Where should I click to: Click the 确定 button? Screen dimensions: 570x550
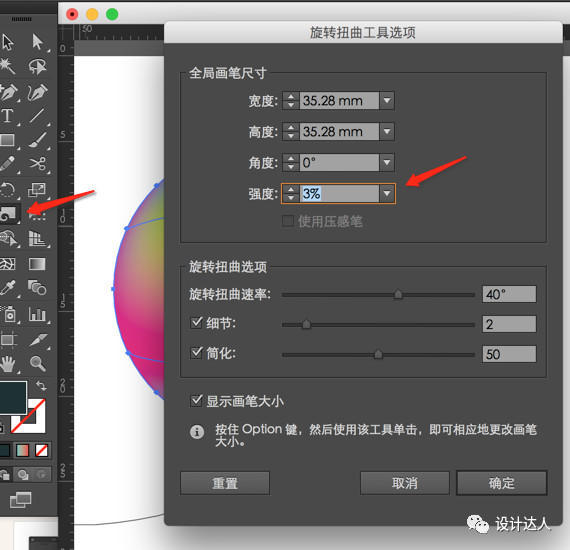click(x=502, y=483)
